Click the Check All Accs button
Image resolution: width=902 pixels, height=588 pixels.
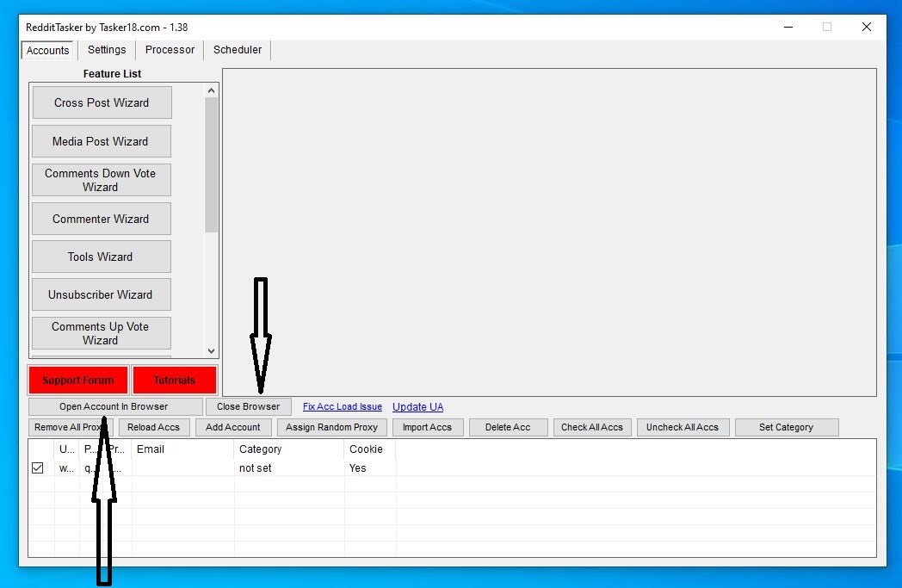tap(592, 427)
